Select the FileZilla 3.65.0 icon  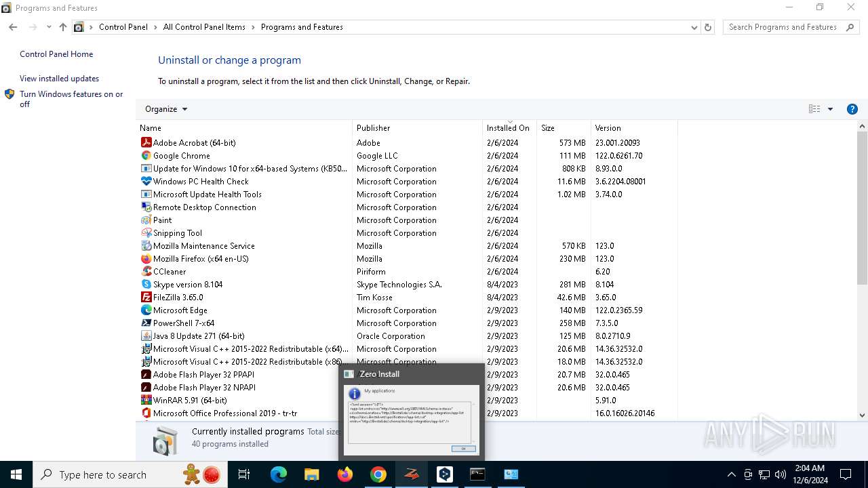pos(146,297)
